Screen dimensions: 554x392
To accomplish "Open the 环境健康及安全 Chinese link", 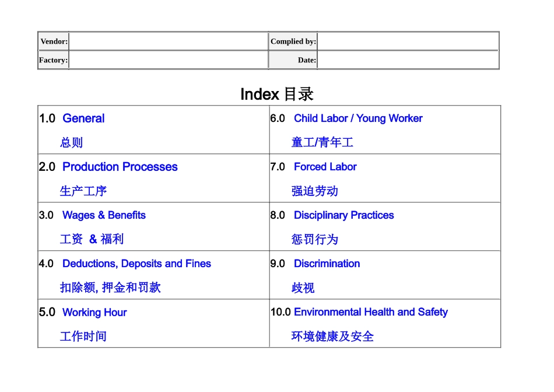I will point(332,337).
